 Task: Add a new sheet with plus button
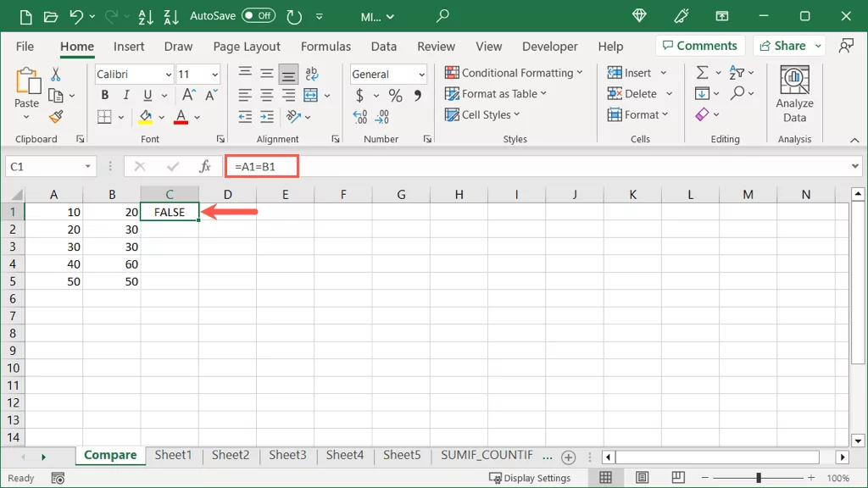click(x=568, y=457)
